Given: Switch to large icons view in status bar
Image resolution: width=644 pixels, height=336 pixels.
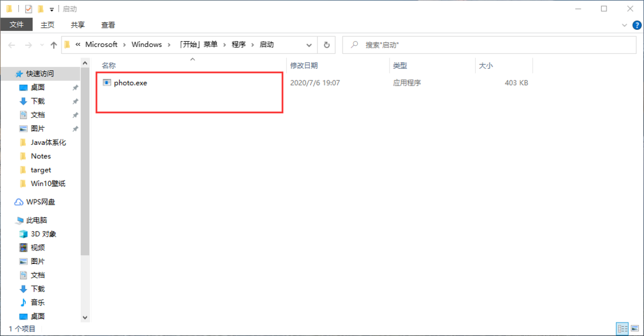Looking at the screenshot, I should click(x=635, y=328).
